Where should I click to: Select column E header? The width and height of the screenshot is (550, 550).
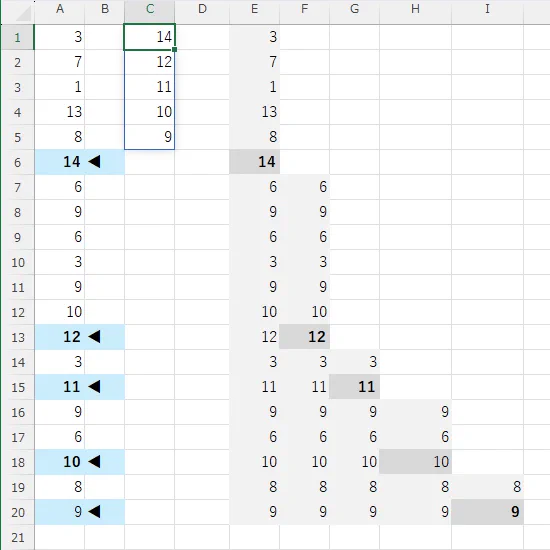click(x=255, y=9)
